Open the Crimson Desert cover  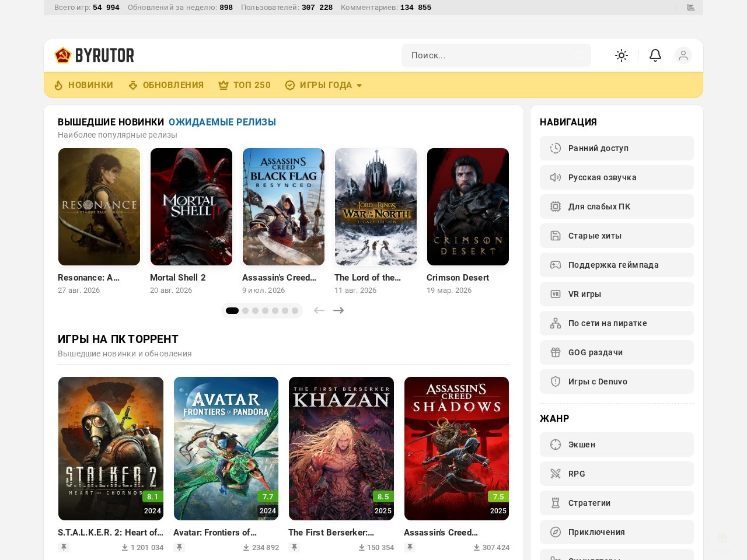coord(468,206)
